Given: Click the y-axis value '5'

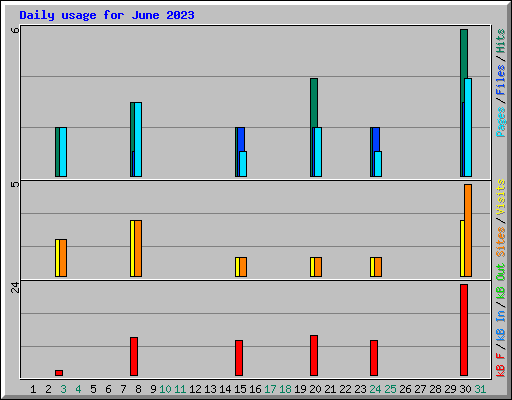Looking at the screenshot, I should pyautogui.click(x=15, y=184).
